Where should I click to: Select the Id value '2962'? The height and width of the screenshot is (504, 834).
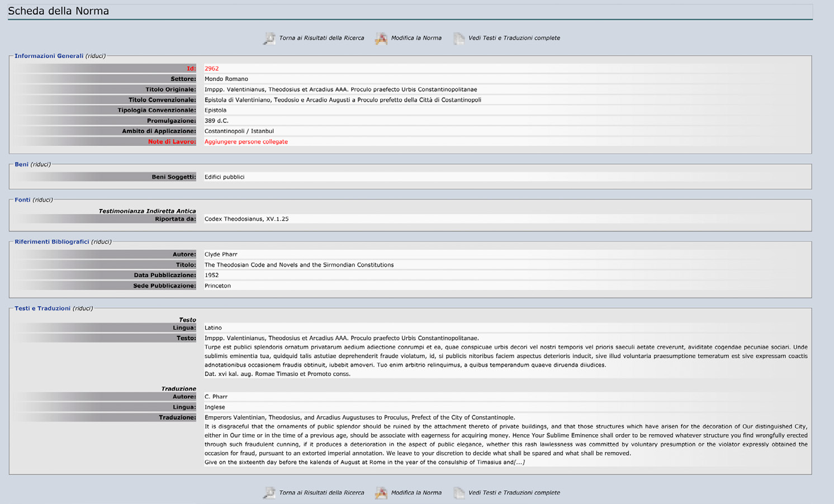[211, 69]
